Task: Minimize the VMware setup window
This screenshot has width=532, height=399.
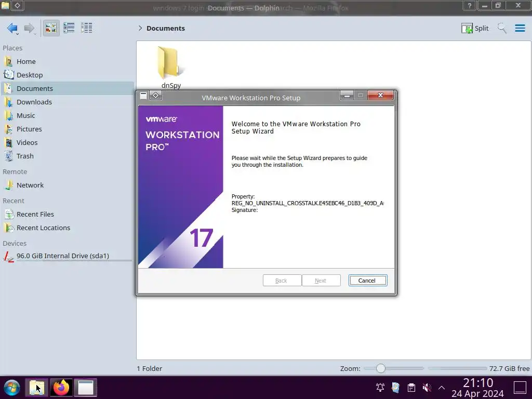Action: (347, 96)
